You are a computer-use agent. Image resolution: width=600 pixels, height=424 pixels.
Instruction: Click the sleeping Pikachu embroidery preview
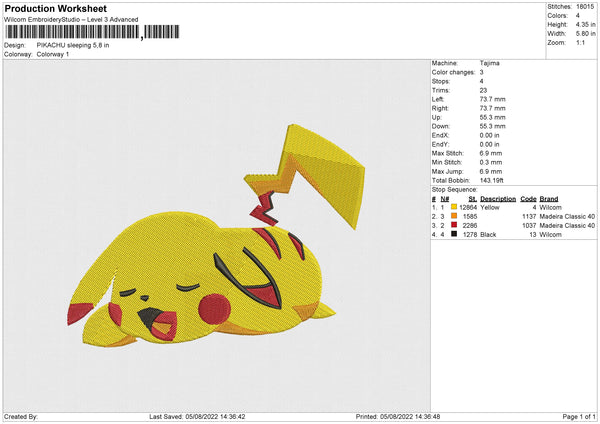tap(216, 235)
